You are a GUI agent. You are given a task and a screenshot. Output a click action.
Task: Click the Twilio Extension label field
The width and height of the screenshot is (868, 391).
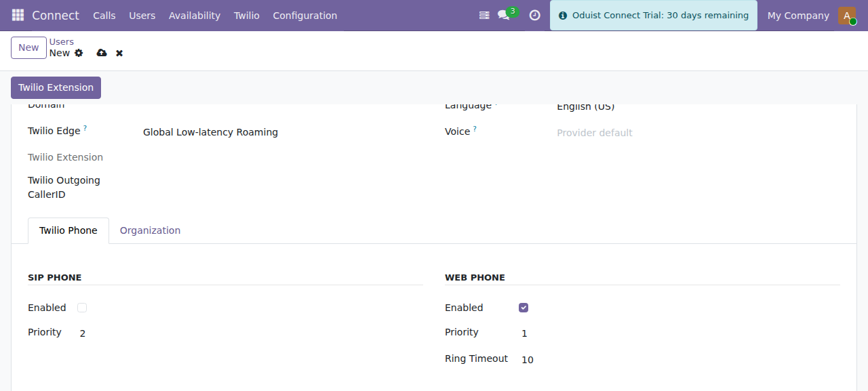[65, 157]
